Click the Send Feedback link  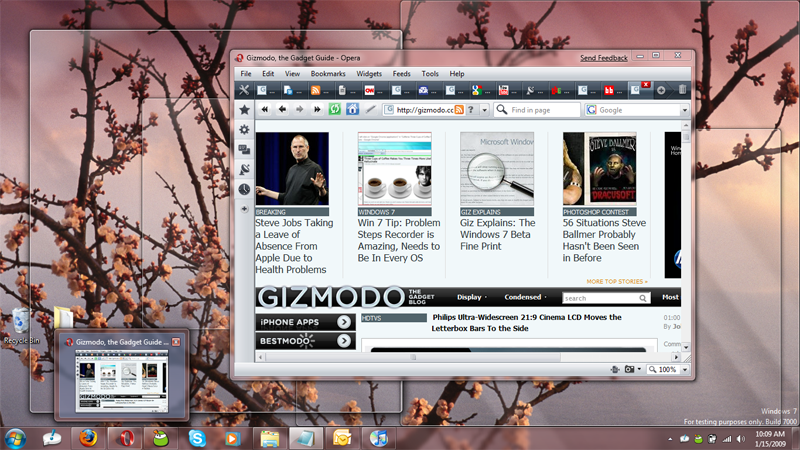coord(604,58)
